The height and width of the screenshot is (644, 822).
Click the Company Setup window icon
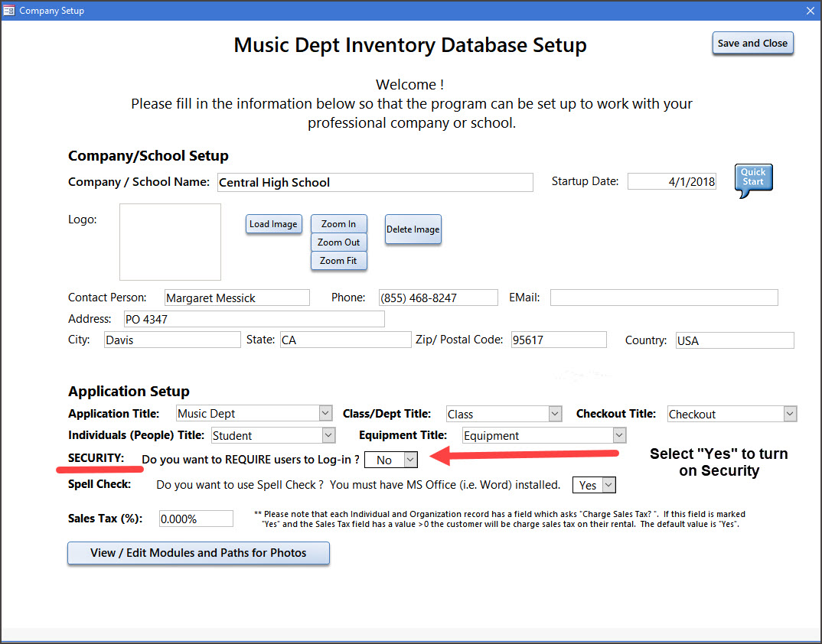click(9, 11)
